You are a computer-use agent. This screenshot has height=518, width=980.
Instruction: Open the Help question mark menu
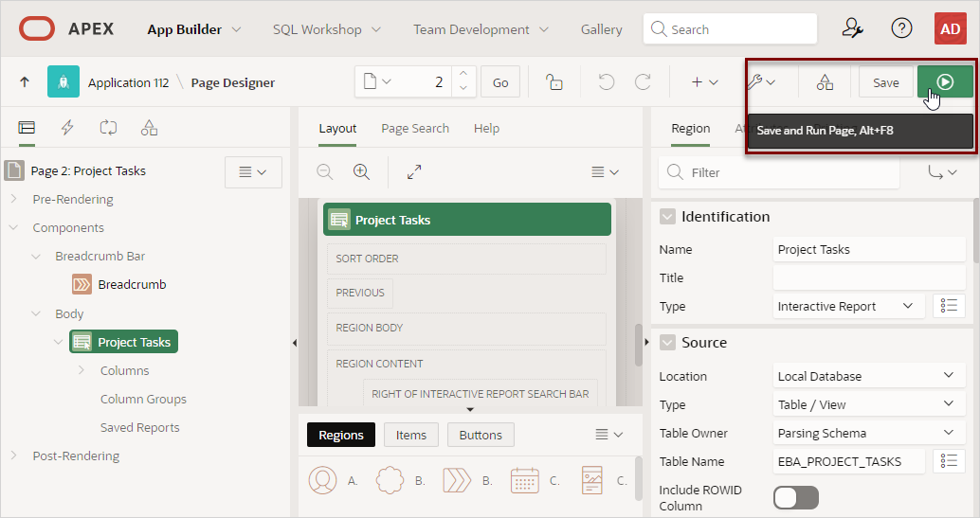[901, 28]
